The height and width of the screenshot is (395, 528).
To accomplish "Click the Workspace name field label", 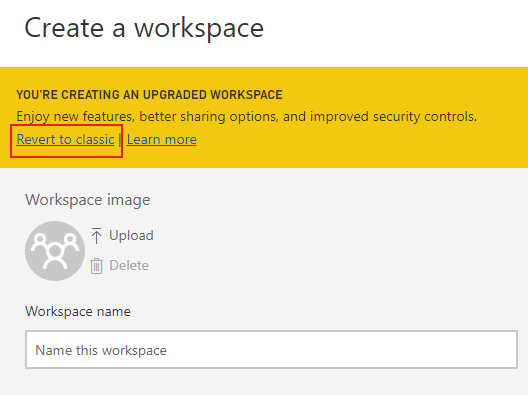I will (78, 311).
